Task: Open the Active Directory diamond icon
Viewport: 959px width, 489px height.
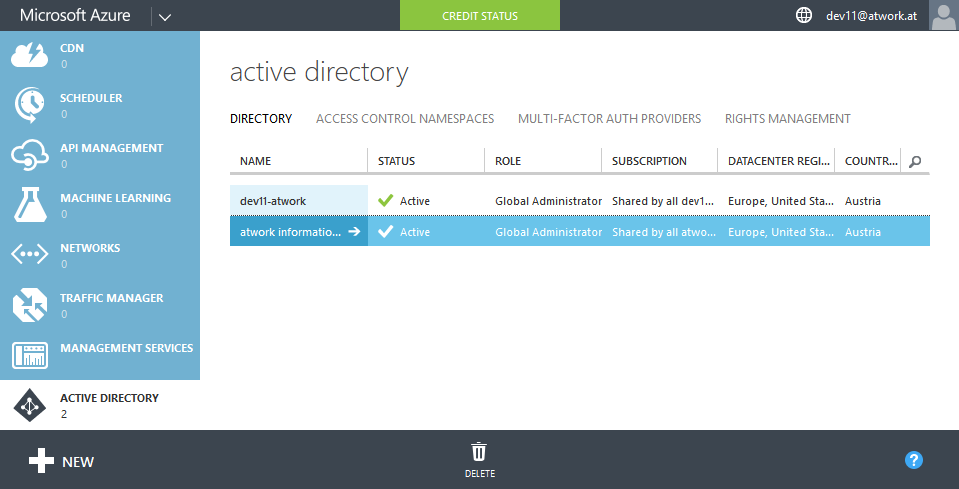Action: click(x=29, y=405)
